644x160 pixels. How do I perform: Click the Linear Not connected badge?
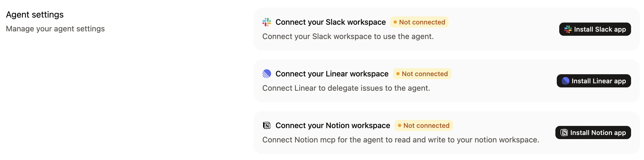[x=422, y=74]
